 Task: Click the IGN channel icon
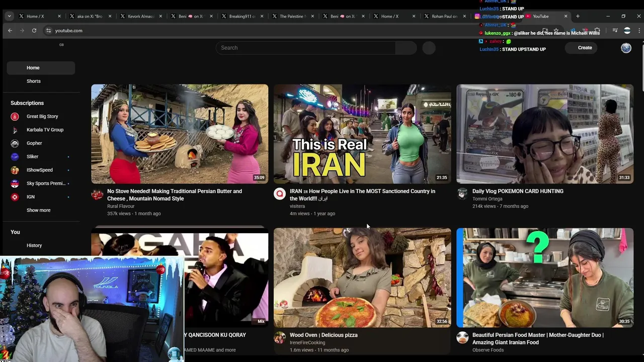[x=15, y=197]
